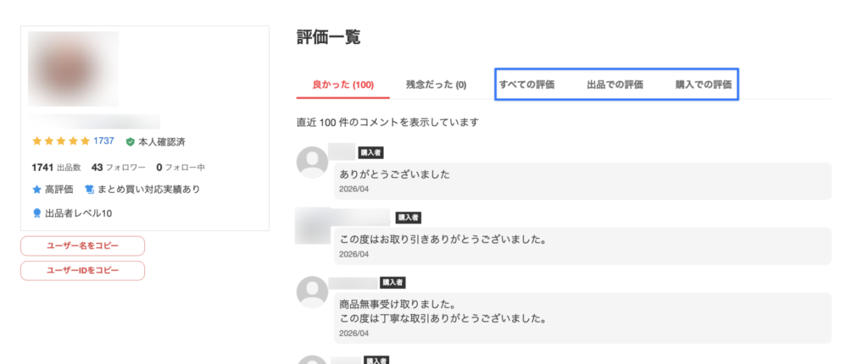The image size is (868, 364).
Task: Click the five-star rating icons
Action: (x=60, y=141)
